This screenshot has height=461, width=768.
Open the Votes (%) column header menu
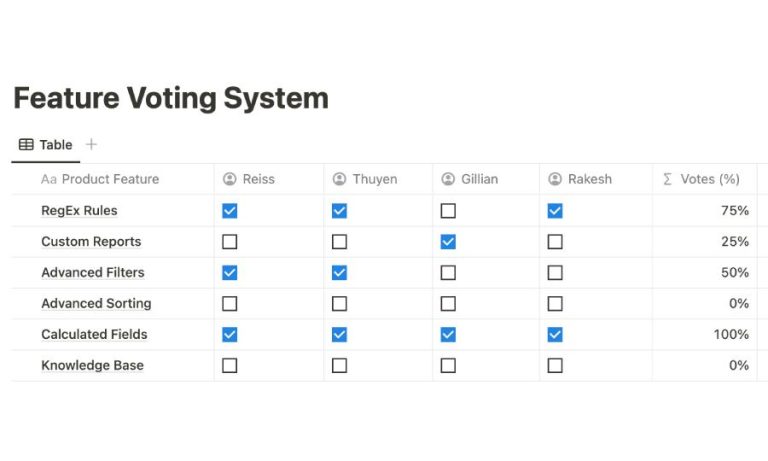tap(705, 179)
